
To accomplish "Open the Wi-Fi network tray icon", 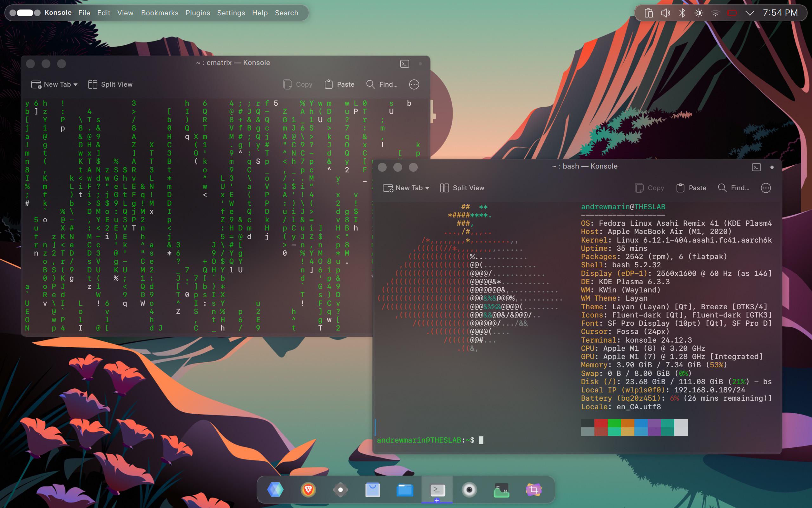I will [x=715, y=13].
